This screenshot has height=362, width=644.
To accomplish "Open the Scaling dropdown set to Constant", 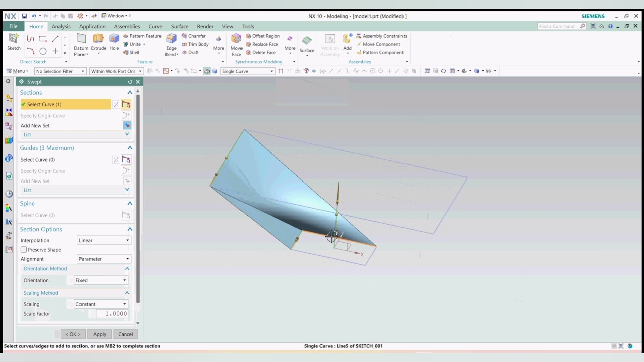I will 101,304.
